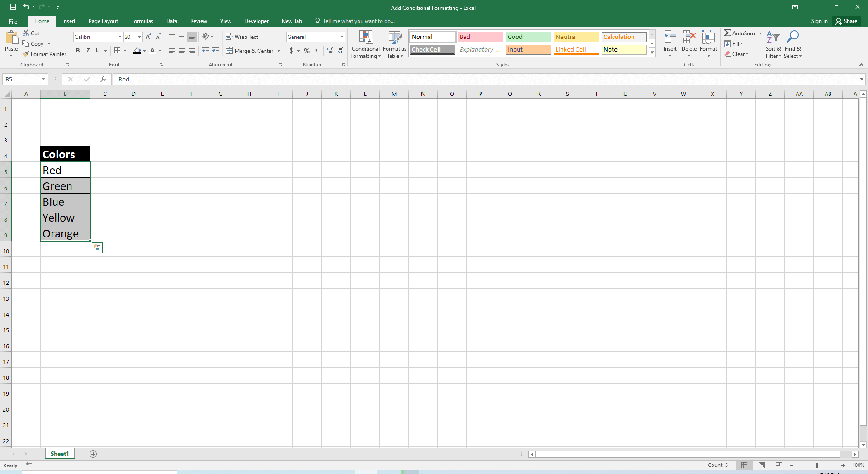Open the font name dropdown
This screenshot has height=474, width=868.
(119, 37)
